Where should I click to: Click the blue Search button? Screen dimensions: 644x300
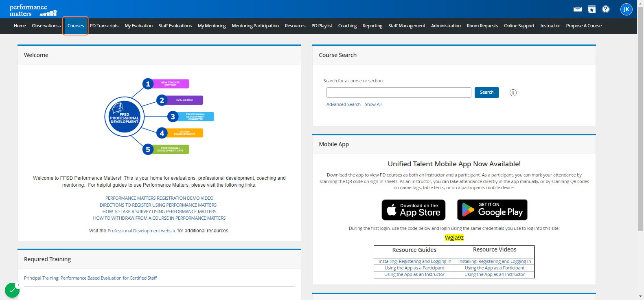(x=486, y=93)
